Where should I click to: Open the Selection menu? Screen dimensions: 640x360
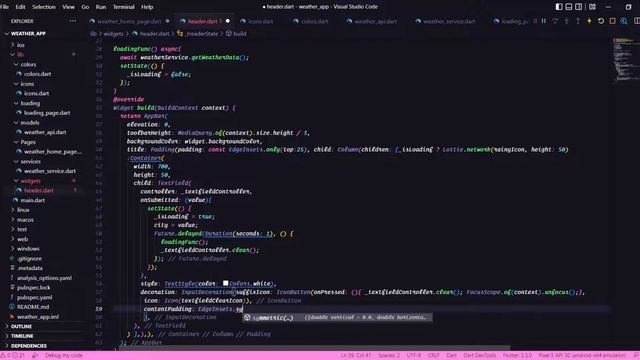tap(44, 7)
